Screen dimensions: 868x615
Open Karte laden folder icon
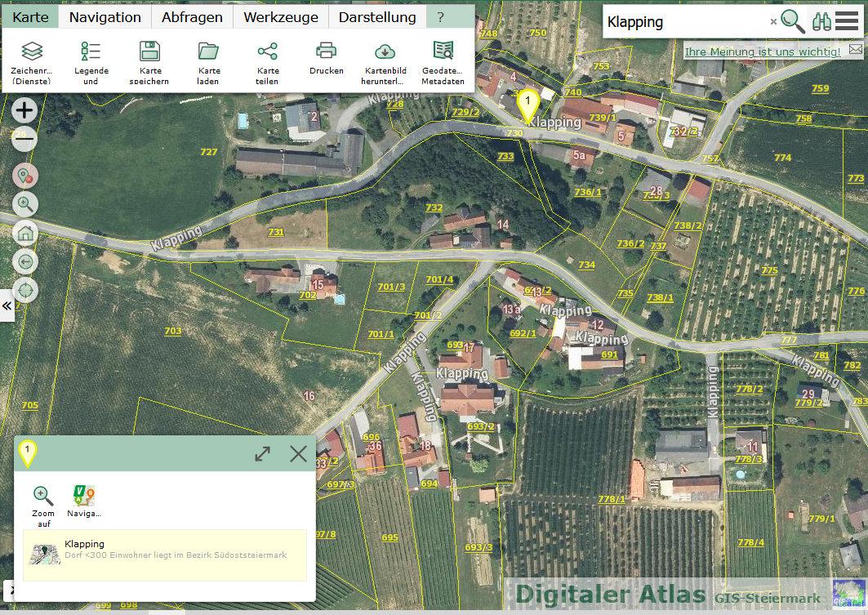(x=208, y=52)
